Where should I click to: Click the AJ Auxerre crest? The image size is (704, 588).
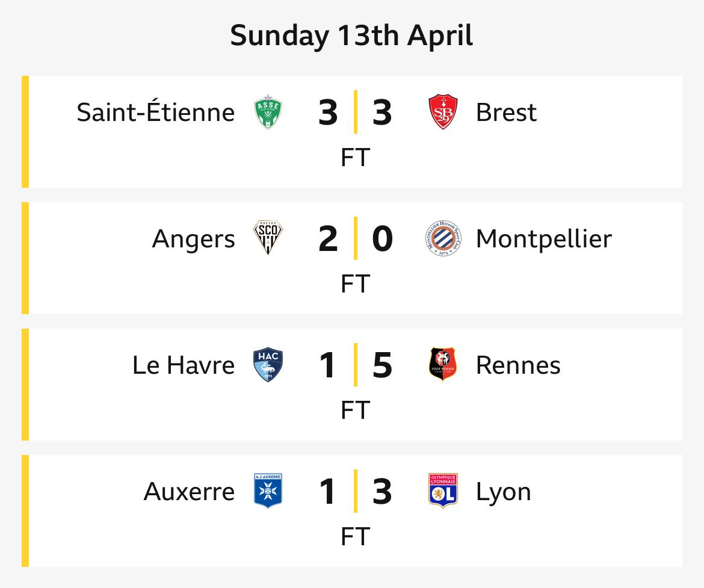268,491
